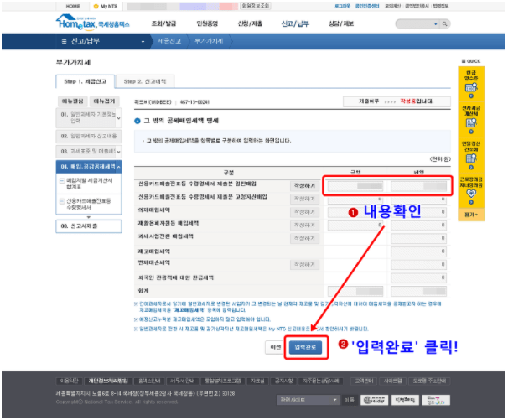Viewport: 508px width, 420px height.
Task: Click the HOME tab at top
Action: [73, 6]
